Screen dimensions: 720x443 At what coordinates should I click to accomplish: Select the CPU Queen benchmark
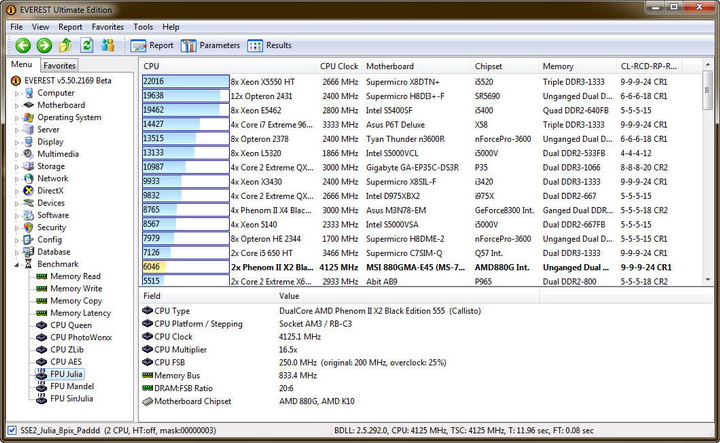click(71, 325)
